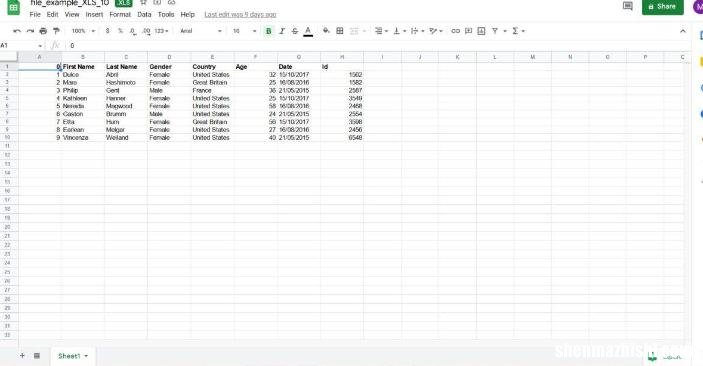
Task: Open the text color picker
Action: pos(308,31)
